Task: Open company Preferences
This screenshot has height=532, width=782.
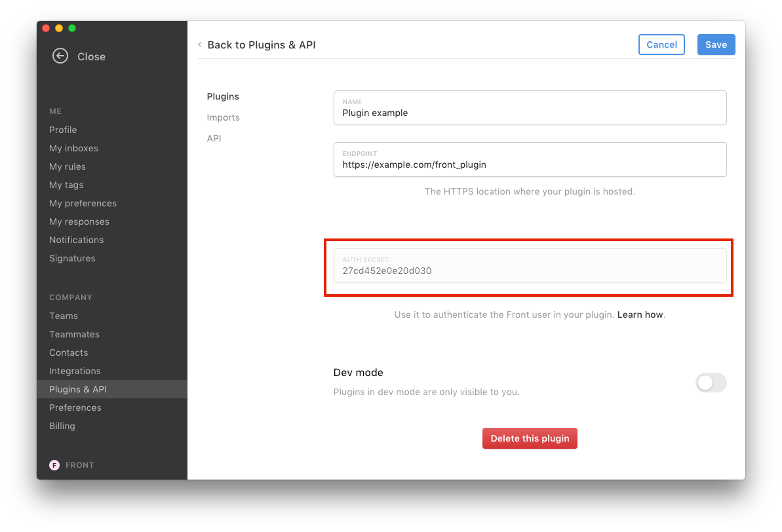Action: [75, 408]
